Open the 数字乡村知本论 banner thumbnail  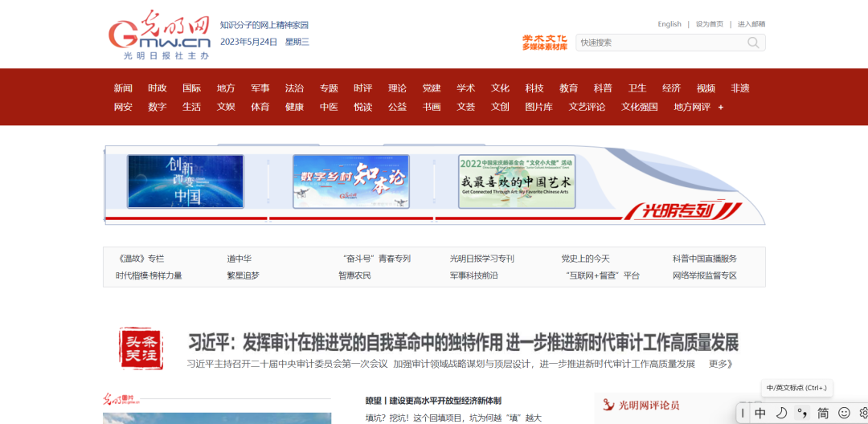pyautogui.click(x=350, y=181)
